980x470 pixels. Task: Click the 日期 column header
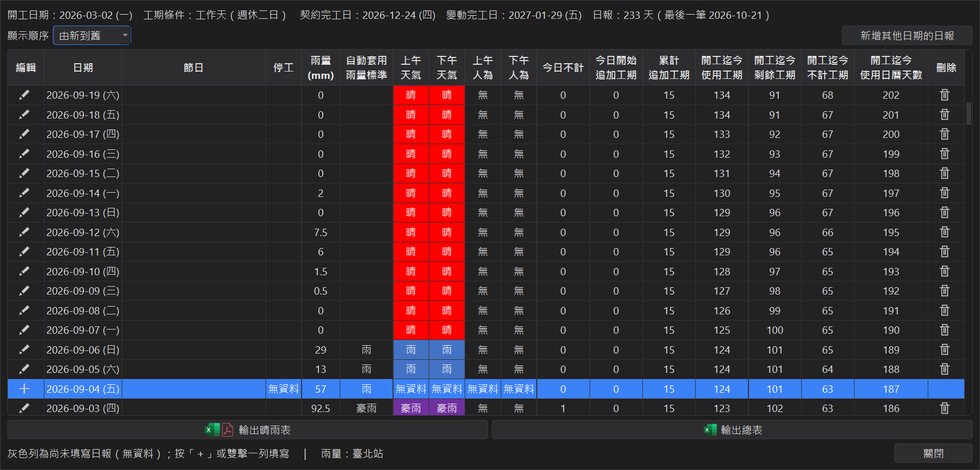tap(83, 68)
